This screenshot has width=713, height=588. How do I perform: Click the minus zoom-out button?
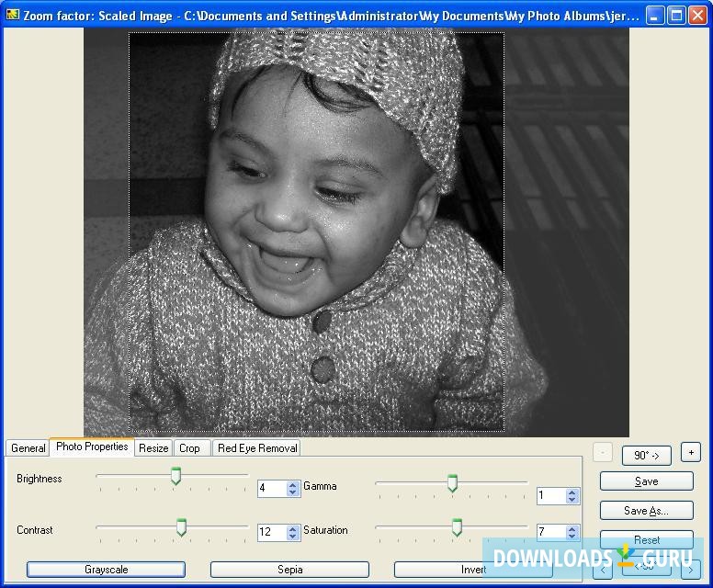point(603,452)
